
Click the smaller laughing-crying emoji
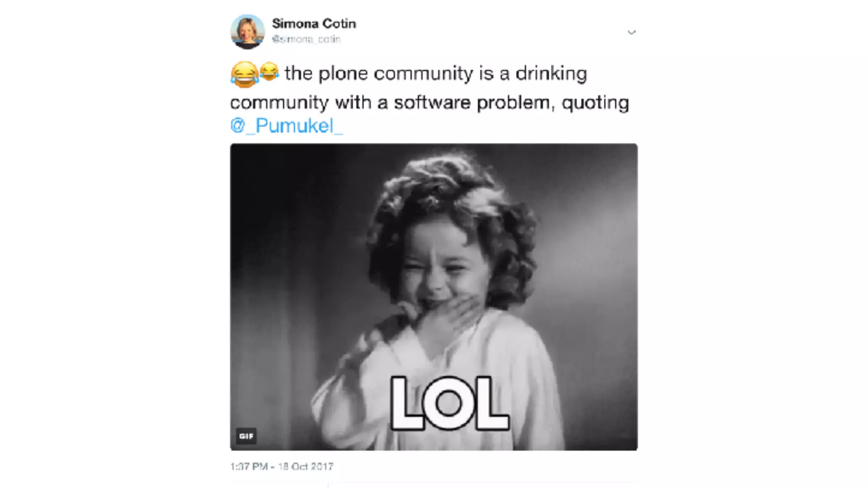click(269, 71)
